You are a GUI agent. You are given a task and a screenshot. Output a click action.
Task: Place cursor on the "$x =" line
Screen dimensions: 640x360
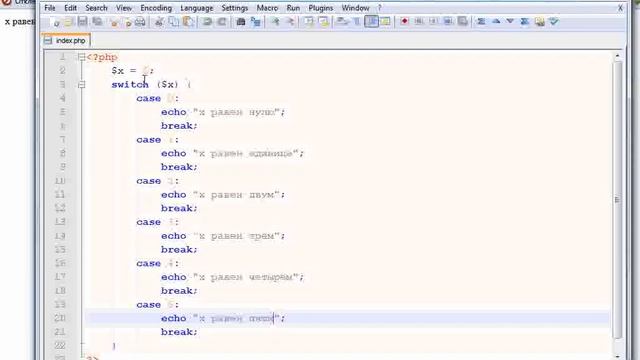(x=133, y=71)
